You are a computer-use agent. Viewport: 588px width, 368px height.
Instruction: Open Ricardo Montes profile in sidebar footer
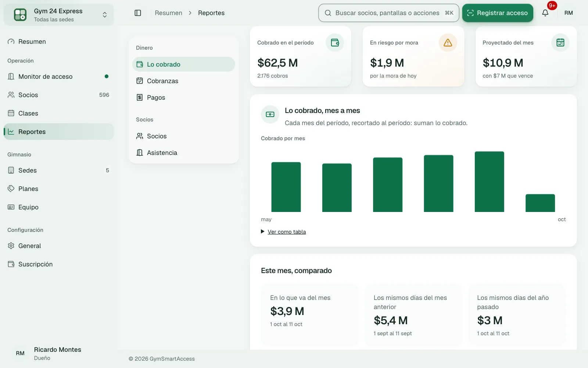coord(59,353)
